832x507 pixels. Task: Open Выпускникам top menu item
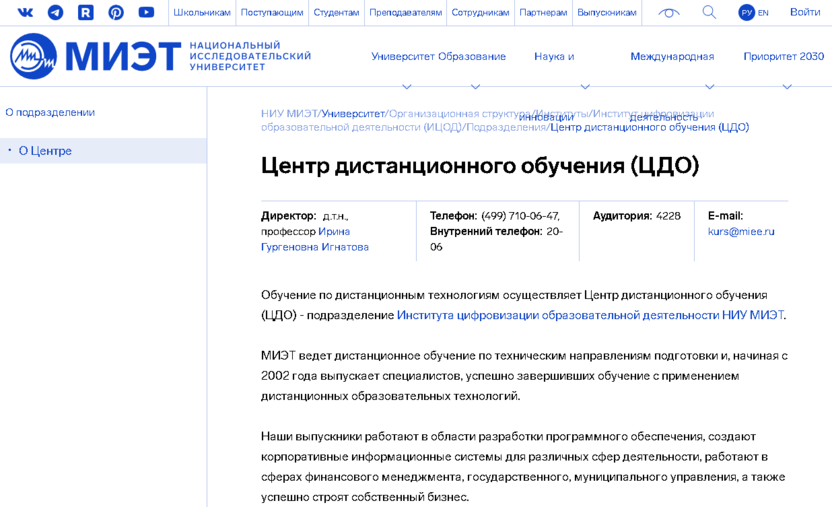pyautogui.click(x=606, y=12)
